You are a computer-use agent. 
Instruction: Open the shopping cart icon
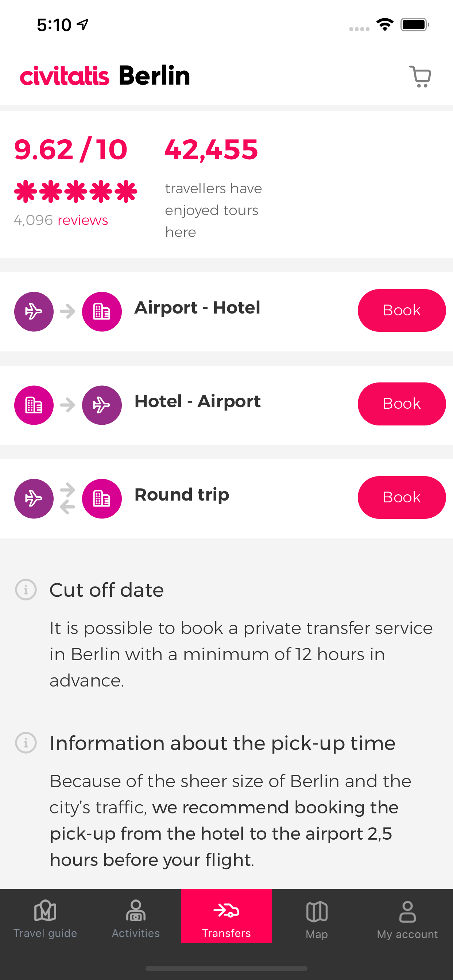(420, 77)
